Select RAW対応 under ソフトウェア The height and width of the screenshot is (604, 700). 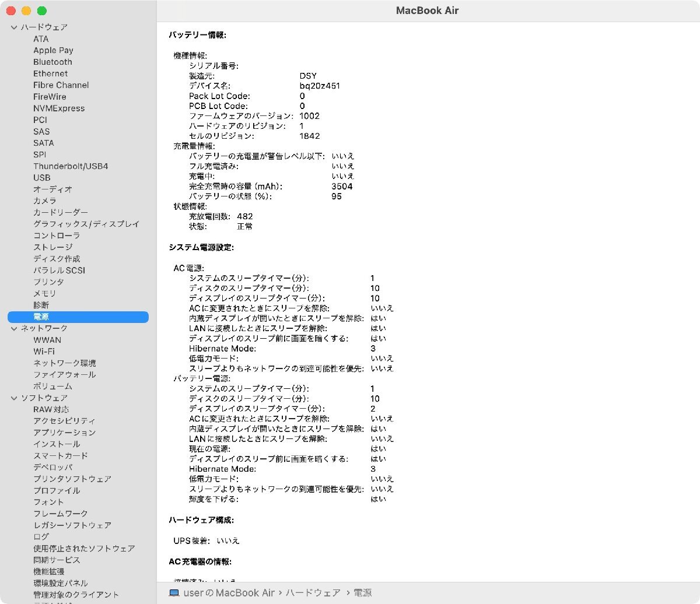click(x=51, y=410)
